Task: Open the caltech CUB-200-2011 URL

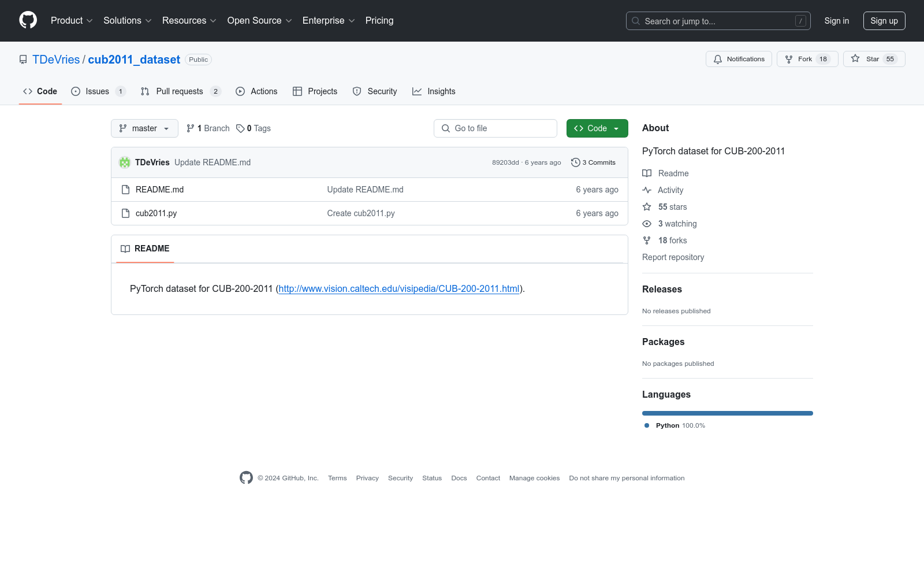Action: click(x=399, y=288)
